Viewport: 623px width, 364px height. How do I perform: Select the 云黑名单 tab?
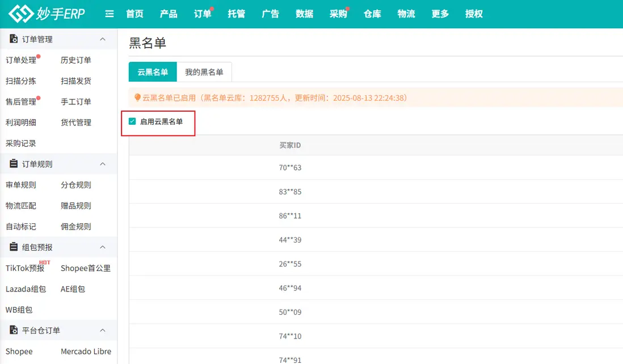click(153, 72)
